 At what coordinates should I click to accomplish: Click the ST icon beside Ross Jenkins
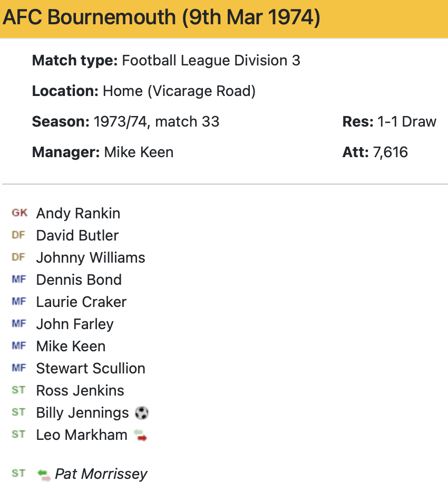coord(18,390)
